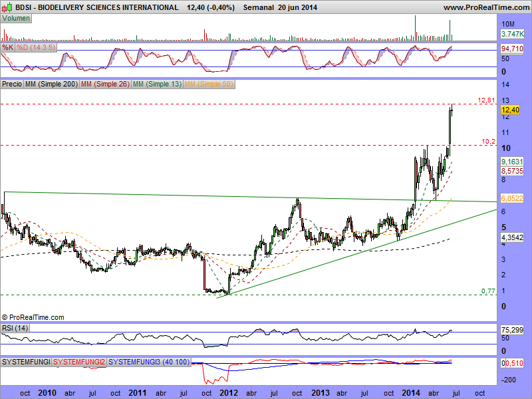Screen dimensions: 532x399
Task: Click the 94,710 stochastic value box
Action: [512, 49]
